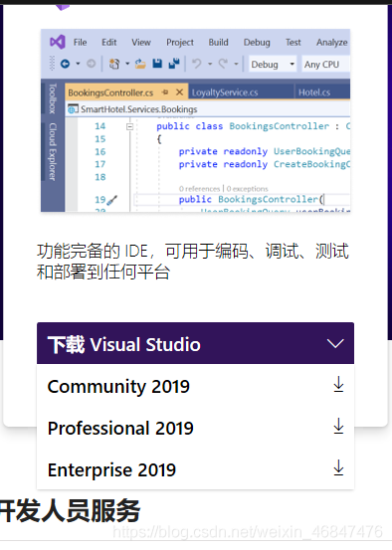Viewport: 392px width, 550px height.
Task: Click the download arrow icon for Professional 2019
Action: tap(338, 426)
